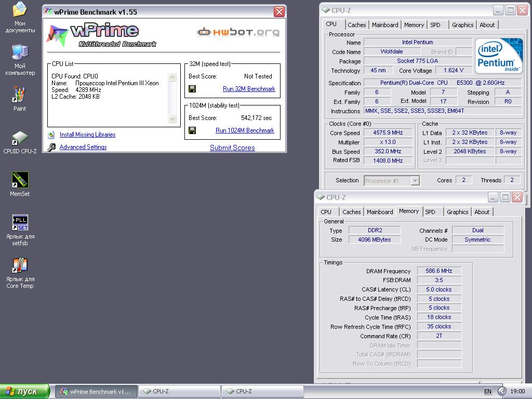The width and height of the screenshot is (532, 399).
Task: Open Mainboard tab in upper CPU-Z
Action: 385,25
